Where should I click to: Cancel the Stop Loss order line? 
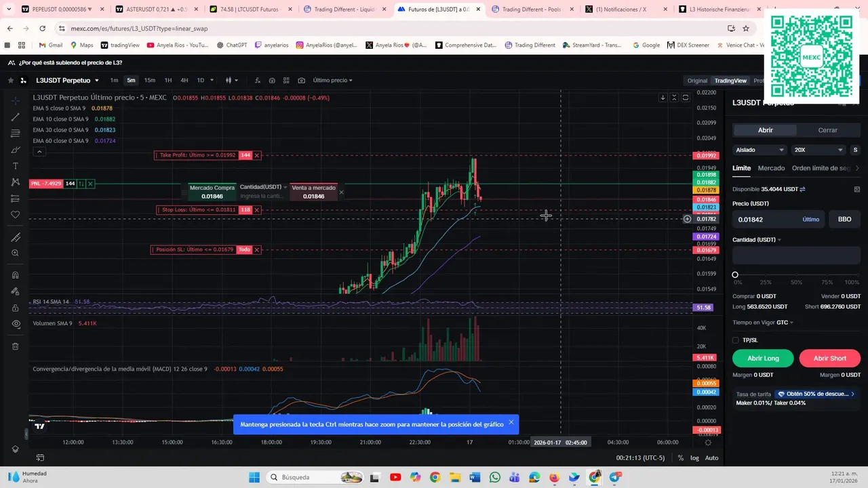point(257,210)
